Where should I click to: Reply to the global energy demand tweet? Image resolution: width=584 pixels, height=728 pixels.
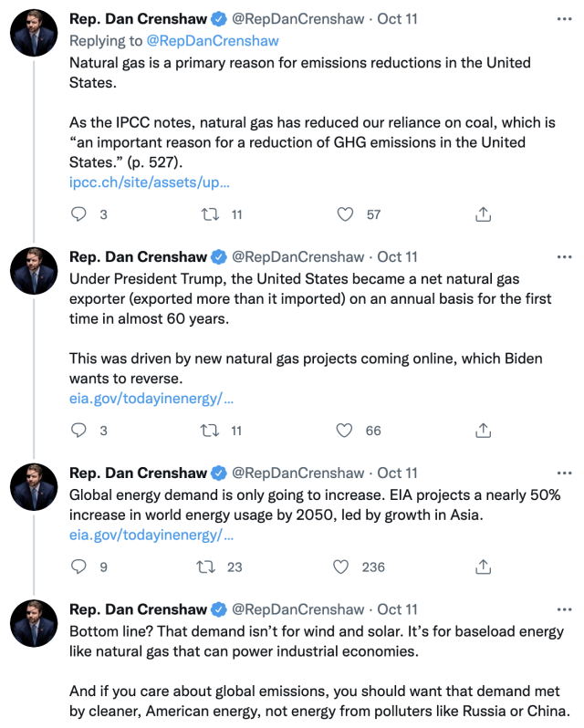tap(79, 567)
